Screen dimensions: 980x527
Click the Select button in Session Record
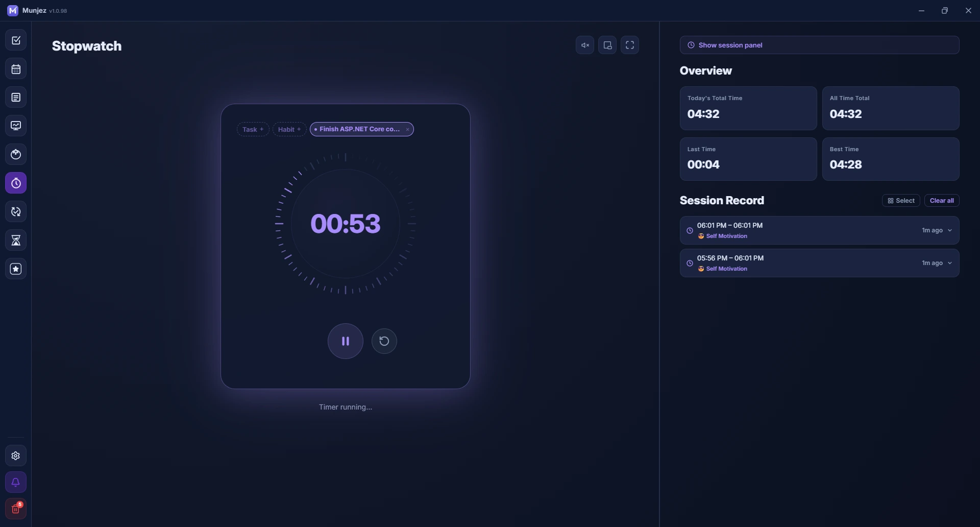coord(901,201)
